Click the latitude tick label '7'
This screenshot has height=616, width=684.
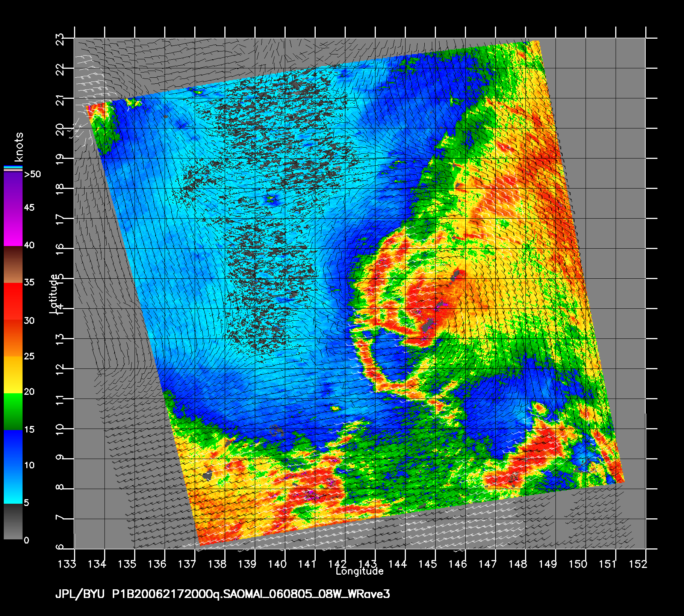click(60, 518)
